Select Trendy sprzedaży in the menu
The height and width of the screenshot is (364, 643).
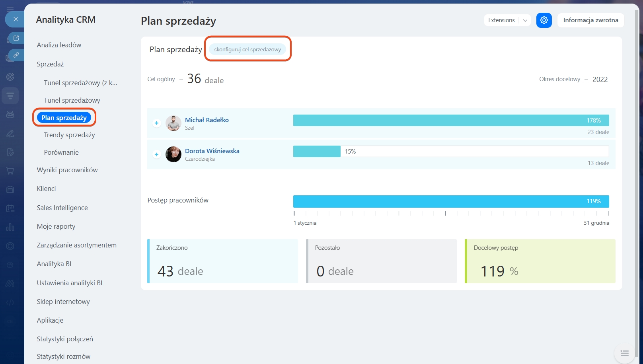[69, 135]
